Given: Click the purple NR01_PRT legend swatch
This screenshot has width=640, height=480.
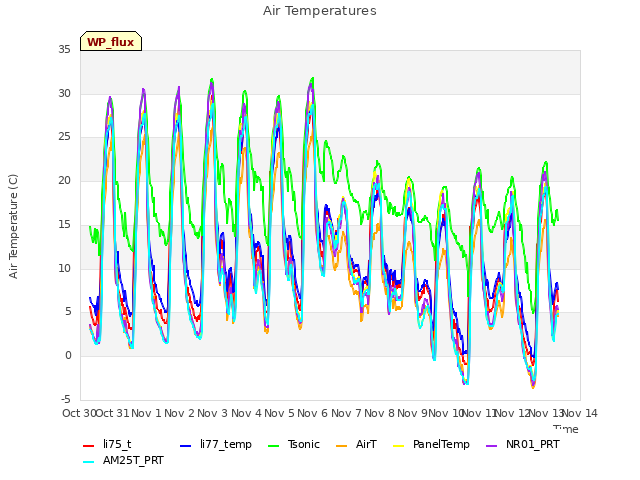Looking at the screenshot, I should point(492,446).
